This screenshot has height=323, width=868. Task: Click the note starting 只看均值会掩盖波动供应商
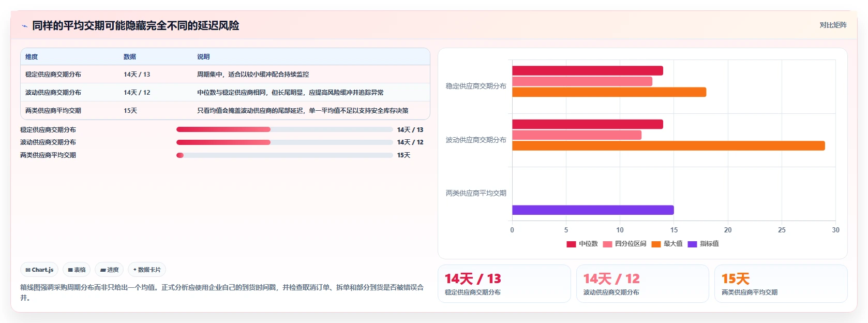pos(303,111)
